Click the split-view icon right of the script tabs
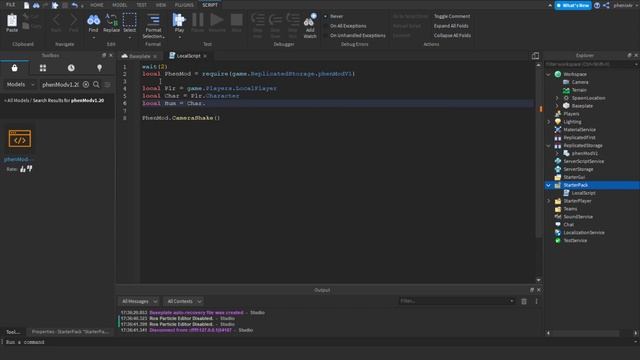 coord(535,56)
